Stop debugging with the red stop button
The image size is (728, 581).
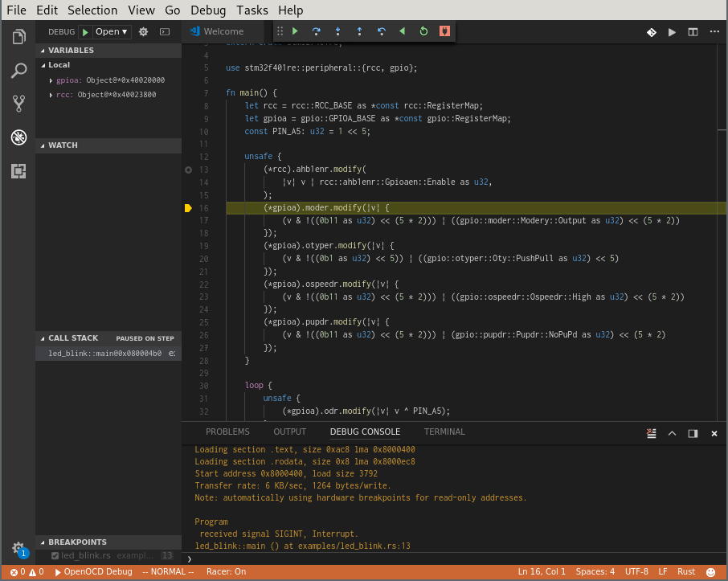tap(445, 31)
